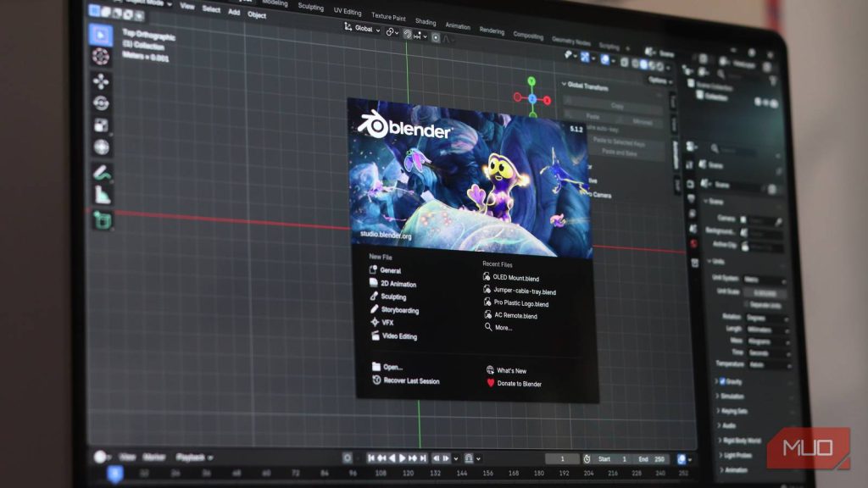Open the Object menu in viewport header
Image resolution: width=868 pixels, height=488 pixels.
point(257,15)
